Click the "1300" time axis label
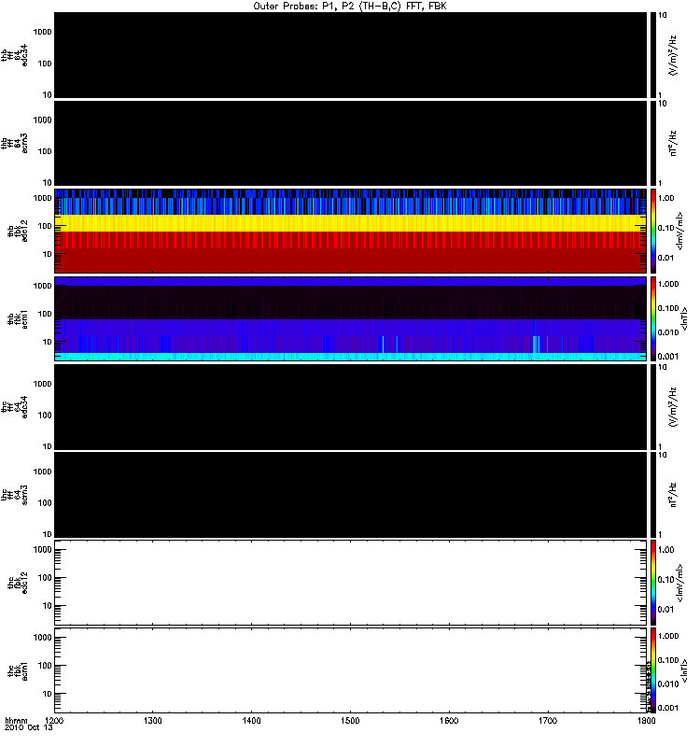 click(x=152, y=721)
